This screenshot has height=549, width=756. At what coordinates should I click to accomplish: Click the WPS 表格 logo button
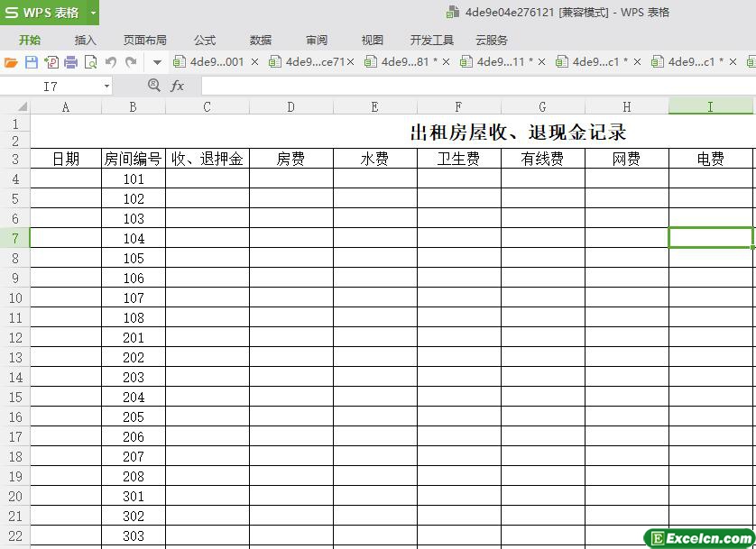tap(43, 13)
